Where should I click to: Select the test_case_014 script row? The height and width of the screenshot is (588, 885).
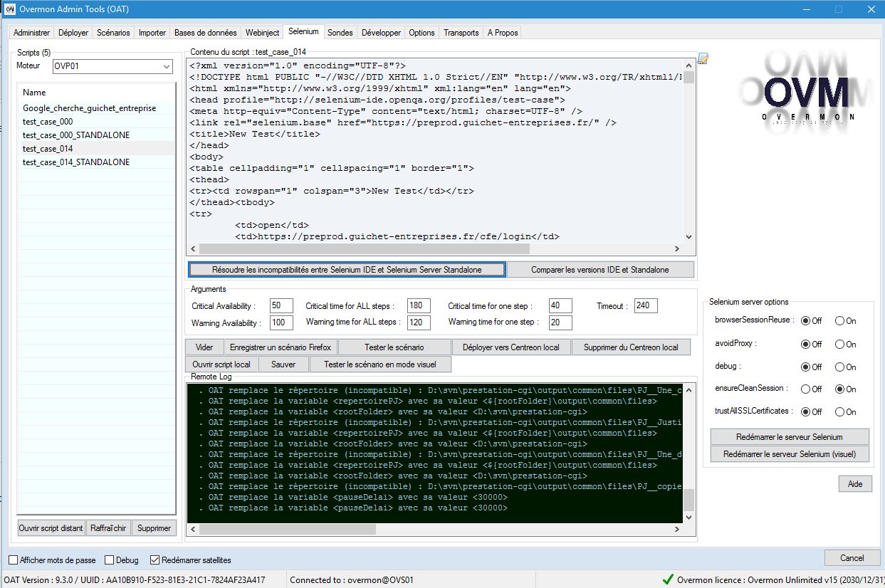pyautogui.click(x=97, y=149)
